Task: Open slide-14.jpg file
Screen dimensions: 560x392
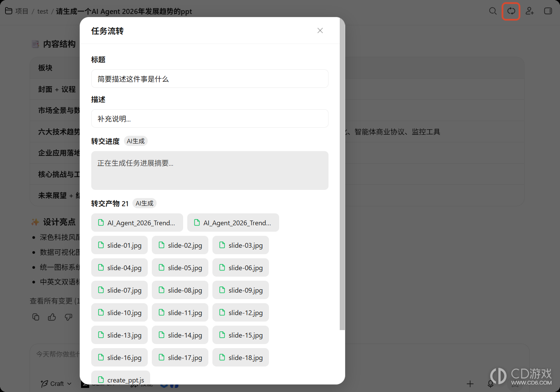Action: tap(180, 335)
